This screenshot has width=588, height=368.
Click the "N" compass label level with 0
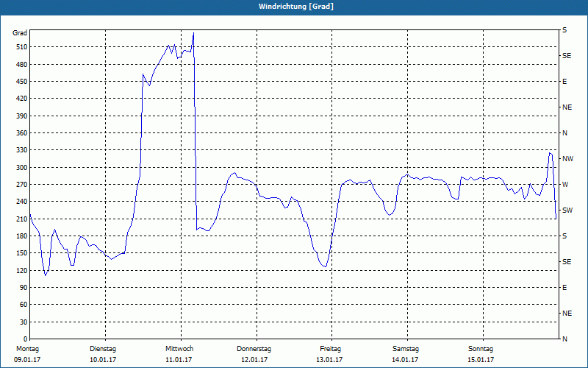click(x=565, y=339)
